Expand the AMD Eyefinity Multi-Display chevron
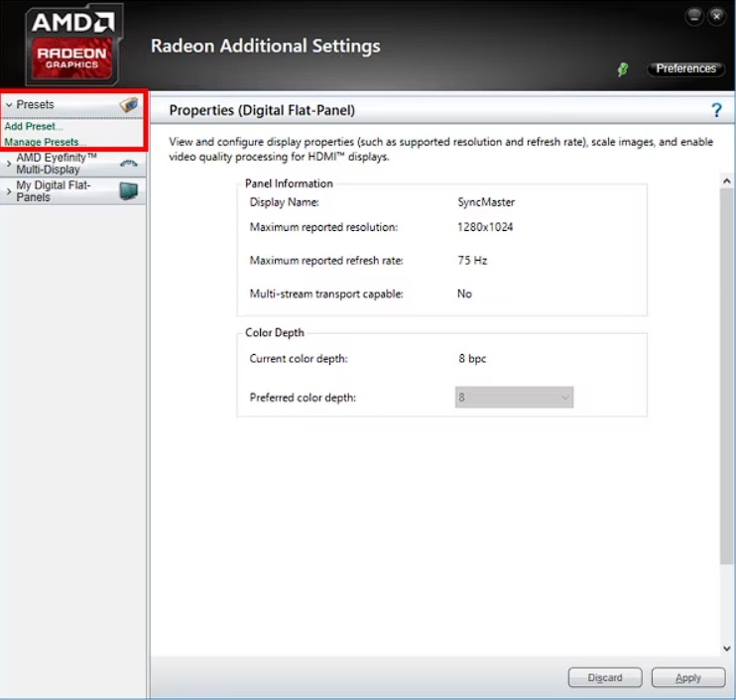This screenshot has height=700, width=736. coord(9,164)
